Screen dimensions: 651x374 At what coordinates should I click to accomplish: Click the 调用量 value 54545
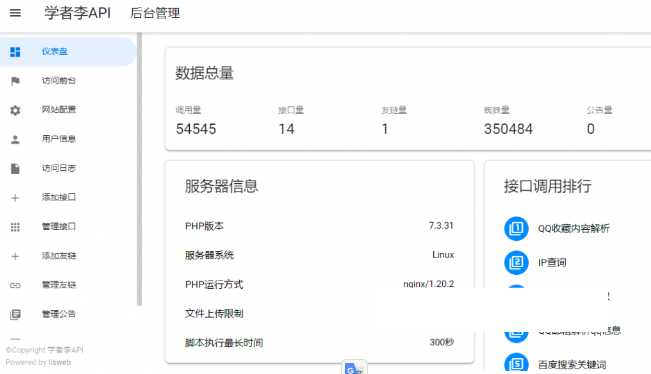click(x=196, y=129)
